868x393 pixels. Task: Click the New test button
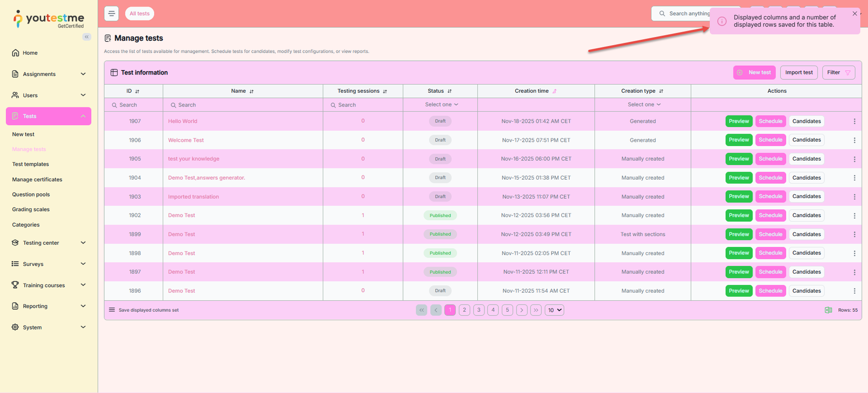coord(754,73)
